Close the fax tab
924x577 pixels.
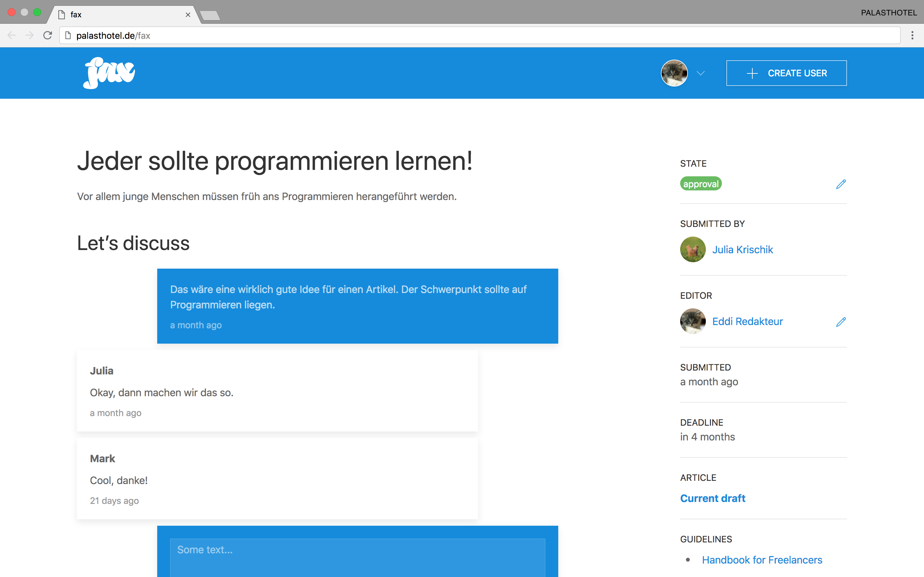click(188, 14)
